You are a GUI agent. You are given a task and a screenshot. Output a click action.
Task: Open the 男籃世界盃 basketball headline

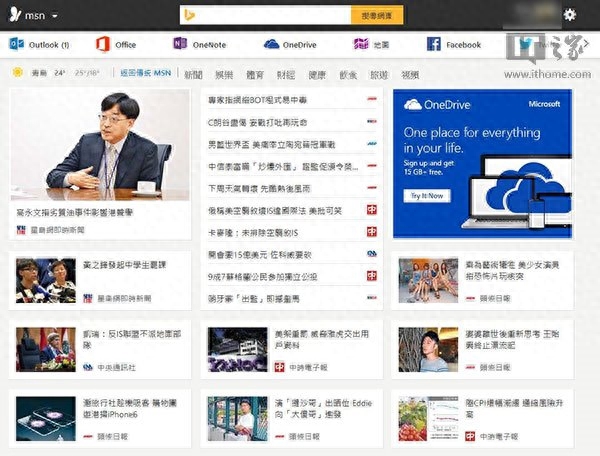pyautogui.click(x=271, y=145)
